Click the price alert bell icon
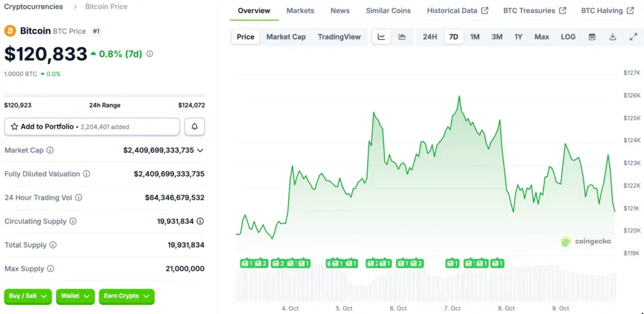 coord(194,127)
